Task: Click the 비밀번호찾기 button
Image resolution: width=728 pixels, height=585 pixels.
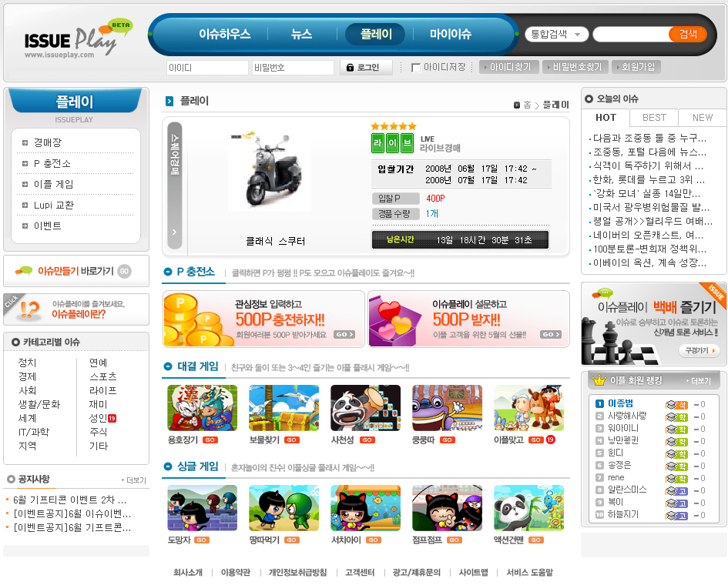Action: (575, 67)
